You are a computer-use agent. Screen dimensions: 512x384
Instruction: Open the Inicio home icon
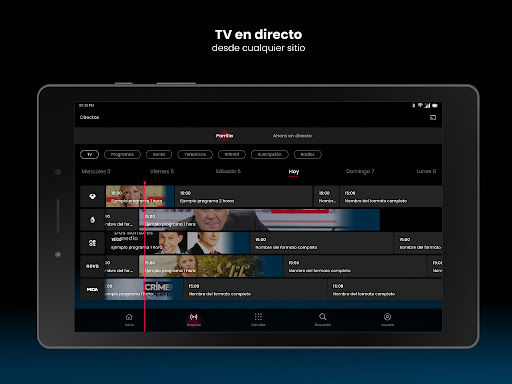129,317
